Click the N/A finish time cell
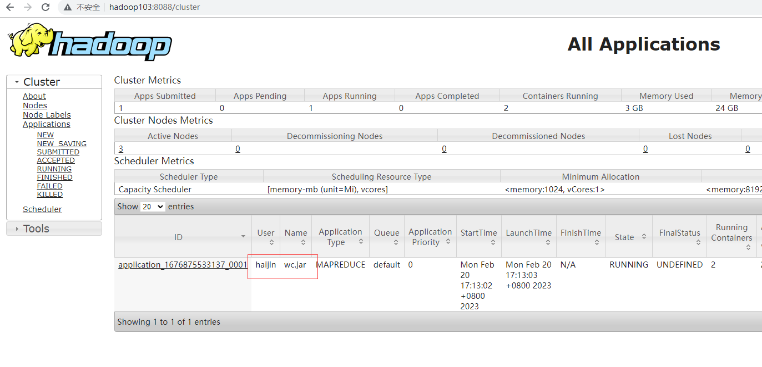This screenshot has width=762, height=367. 567,265
